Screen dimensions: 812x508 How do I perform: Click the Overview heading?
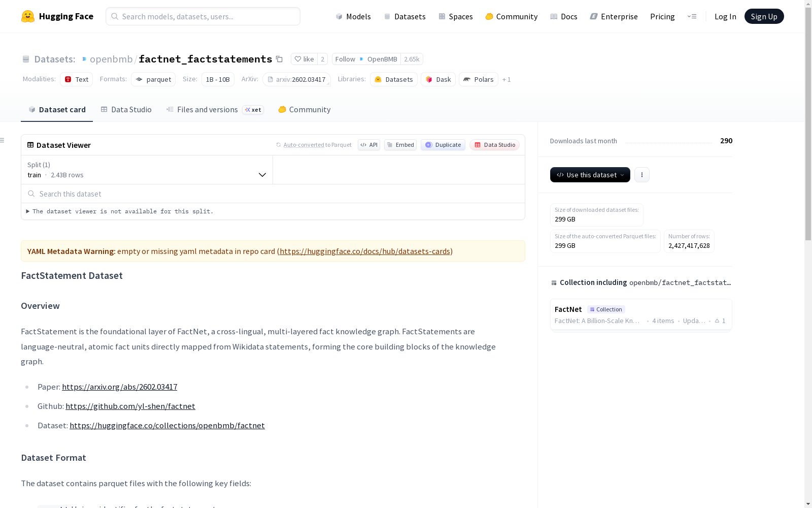40,306
